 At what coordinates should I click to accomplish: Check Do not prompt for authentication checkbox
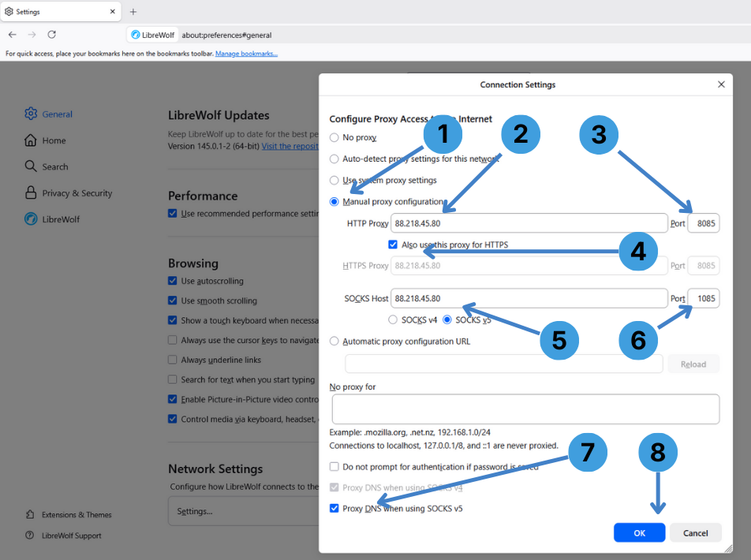click(x=334, y=467)
